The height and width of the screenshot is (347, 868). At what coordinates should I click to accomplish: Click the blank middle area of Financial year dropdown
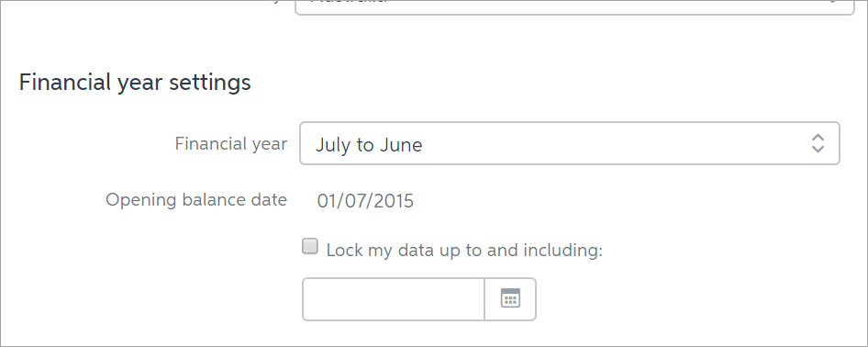point(609,143)
